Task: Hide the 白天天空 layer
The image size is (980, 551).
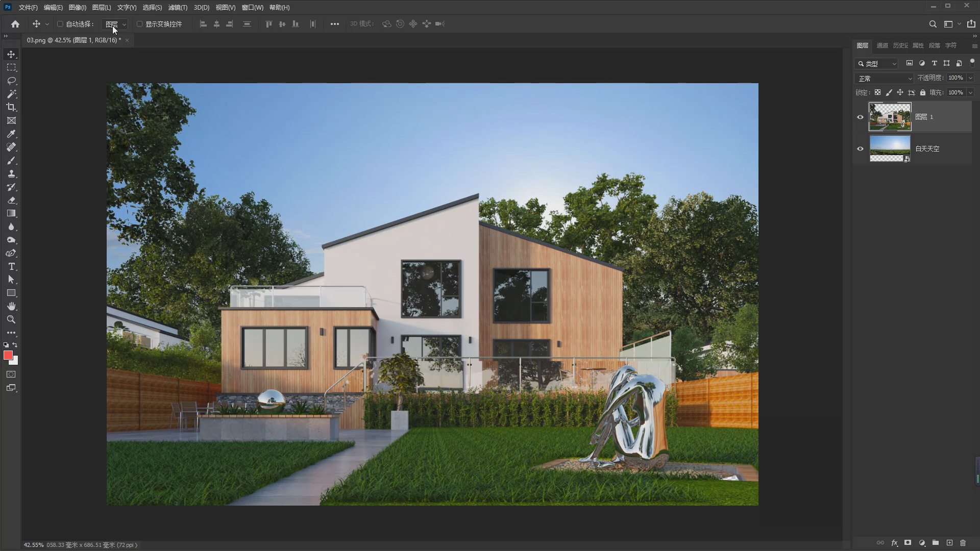Action: click(x=860, y=149)
